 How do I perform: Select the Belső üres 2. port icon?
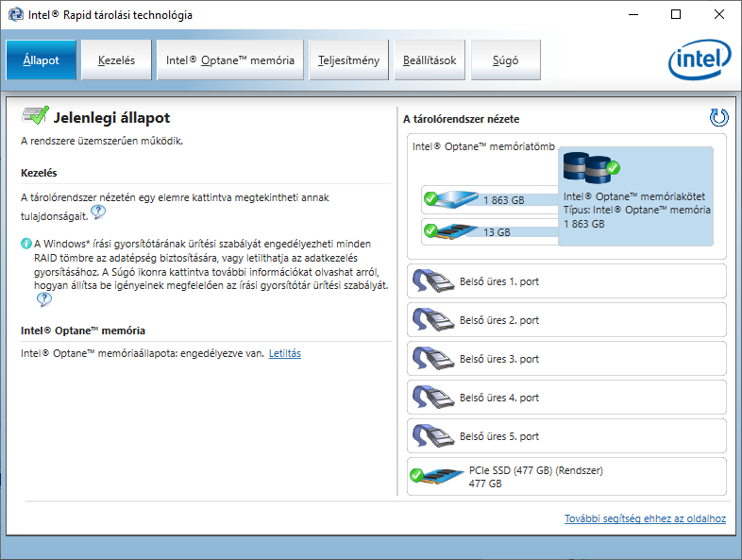point(433,319)
